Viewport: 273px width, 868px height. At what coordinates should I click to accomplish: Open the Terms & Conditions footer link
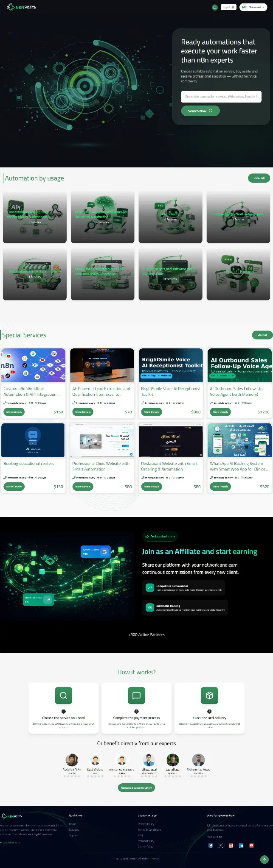coord(149,829)
